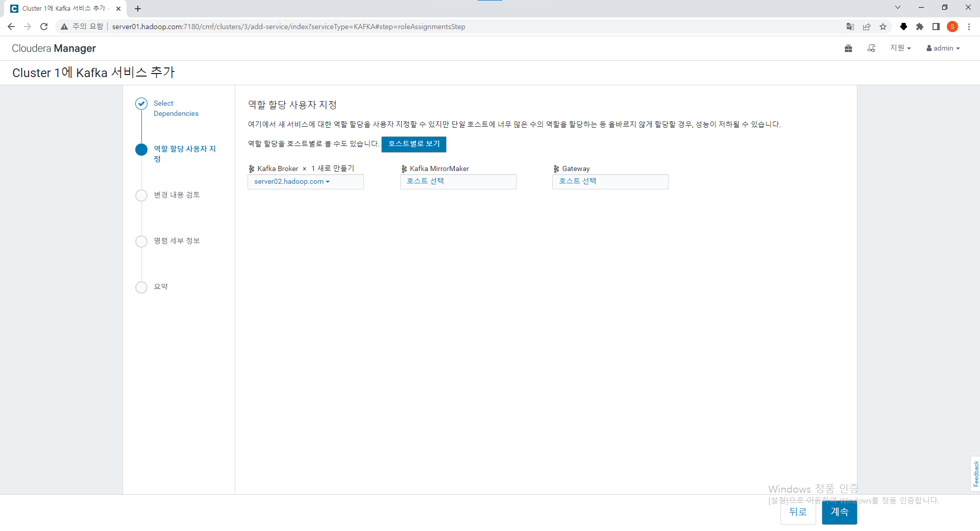Open the 지원 support dropdown menu

(x=900, y=48)
